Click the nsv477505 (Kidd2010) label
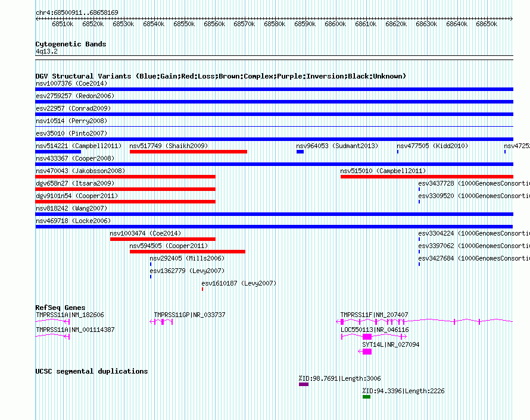The width and height of the screenshot is (530, 420). [432, 146]
